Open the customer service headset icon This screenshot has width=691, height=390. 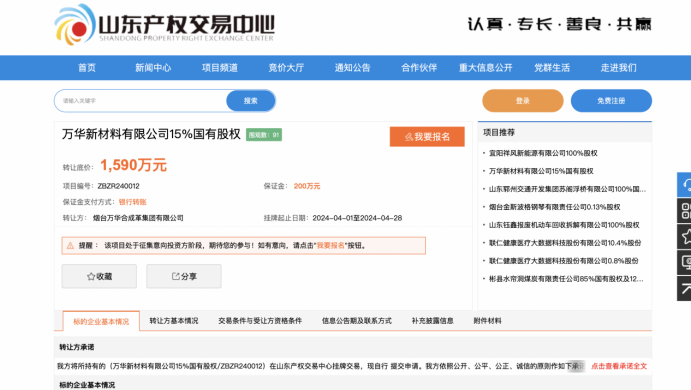click(x=685, y=185)
